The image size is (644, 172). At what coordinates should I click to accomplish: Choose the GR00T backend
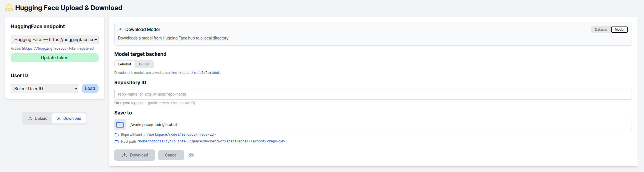coord(144,64)
